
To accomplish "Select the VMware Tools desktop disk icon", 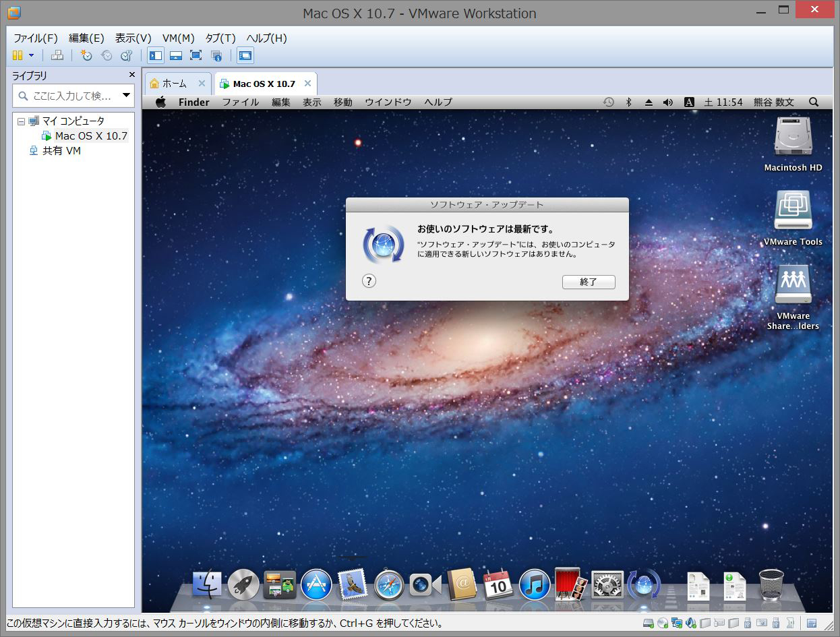I will [793, 218].
